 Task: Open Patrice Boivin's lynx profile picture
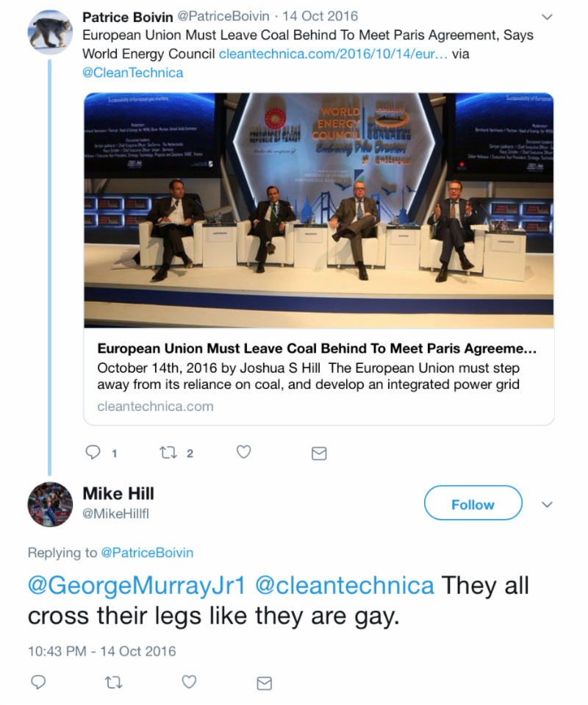pyautogui.click(x=50, y=32)
